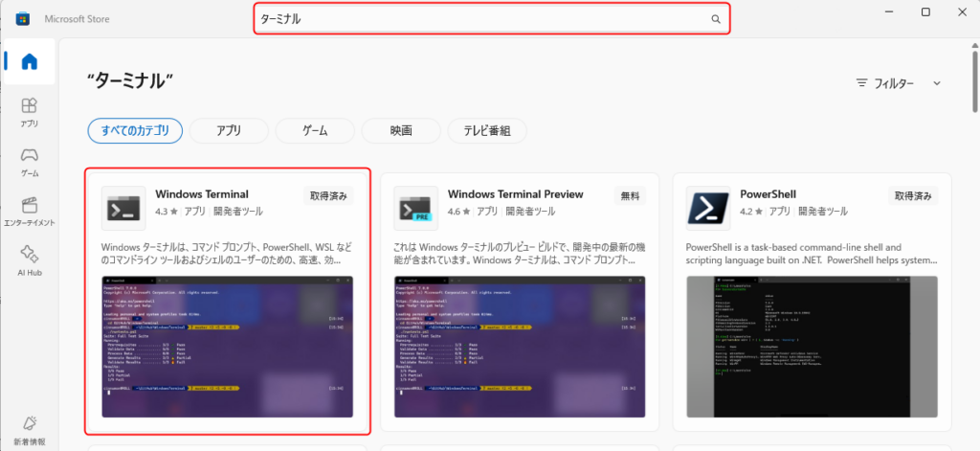
Task: Click the 4.3 star rating text
Action: click(x=166, y=212)
